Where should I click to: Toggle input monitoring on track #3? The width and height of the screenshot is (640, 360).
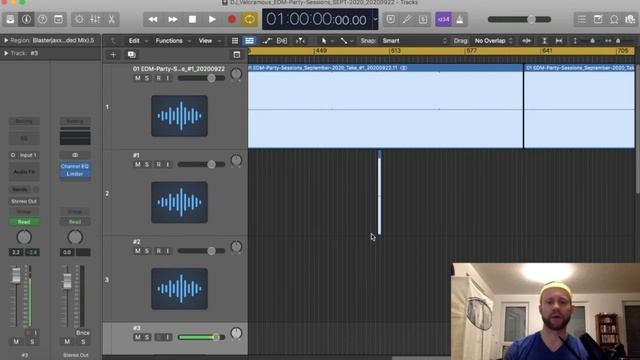point(168,338)
